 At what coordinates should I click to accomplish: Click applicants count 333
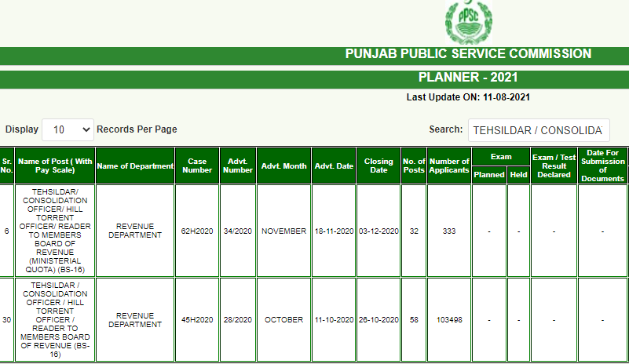click(x=449, y=231)
